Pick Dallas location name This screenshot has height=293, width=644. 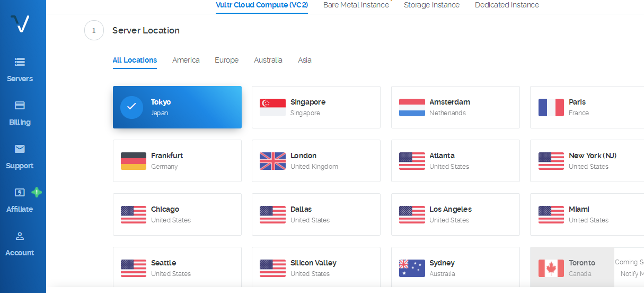pyautogui.click(x=301, y=209)
